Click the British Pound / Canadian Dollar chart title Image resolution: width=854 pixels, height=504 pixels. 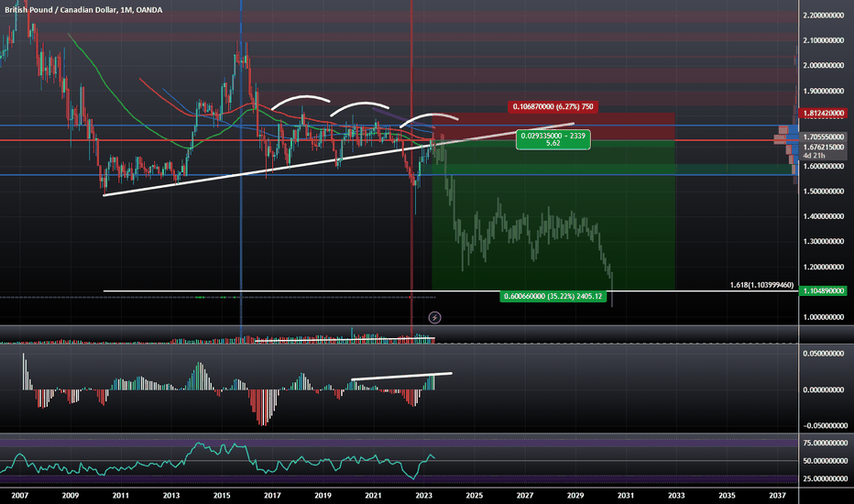click(83, 10)
